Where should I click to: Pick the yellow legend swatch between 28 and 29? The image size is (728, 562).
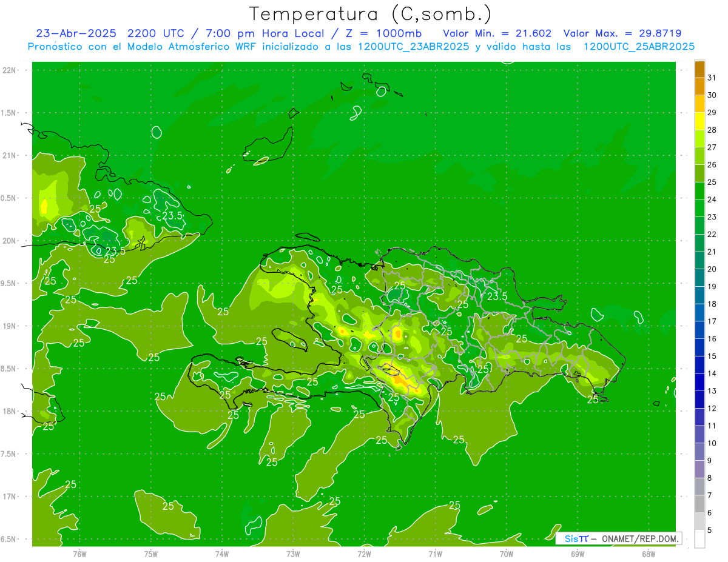699,121
